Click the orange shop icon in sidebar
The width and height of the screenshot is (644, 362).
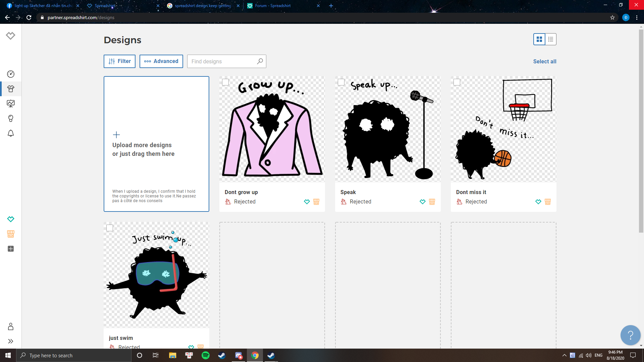tap(11, 234)
